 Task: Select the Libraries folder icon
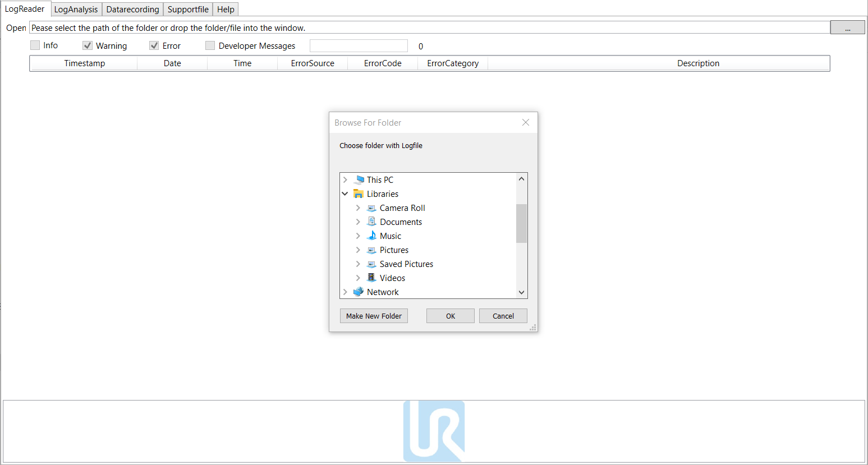point(359,194)
